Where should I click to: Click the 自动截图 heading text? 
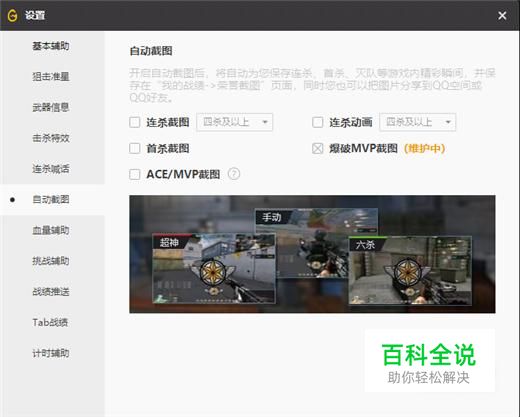point(151,51)
